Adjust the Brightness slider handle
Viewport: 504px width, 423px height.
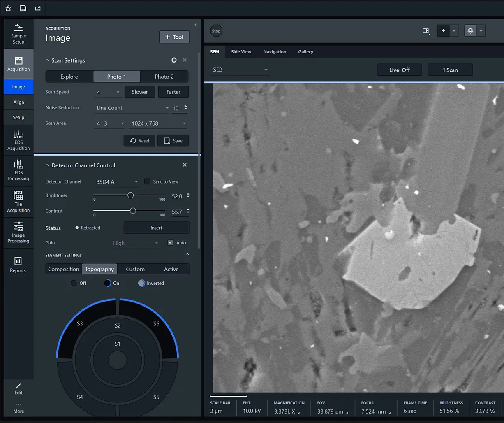tap(130, 195)
